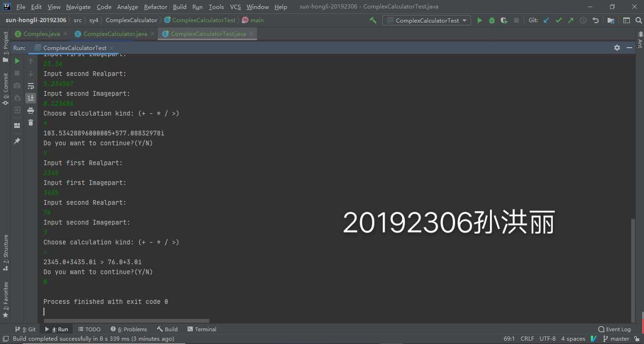Close the Complex.java tab

point(65,34)
